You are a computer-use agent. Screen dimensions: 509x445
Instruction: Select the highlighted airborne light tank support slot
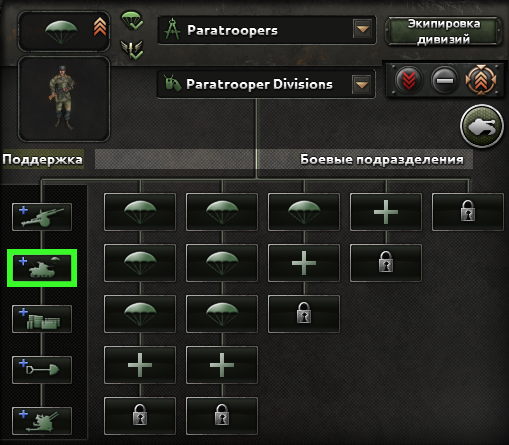point(42,268)
